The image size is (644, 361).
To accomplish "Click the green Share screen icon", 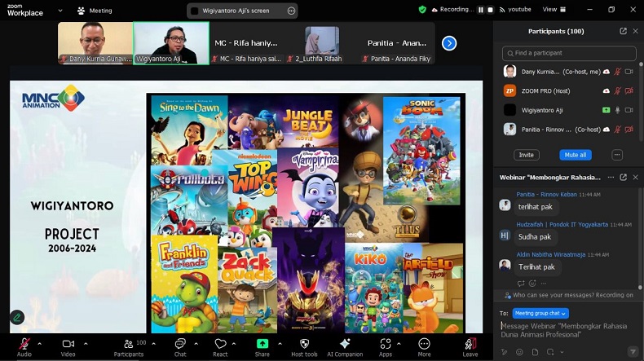I will 262,344.
